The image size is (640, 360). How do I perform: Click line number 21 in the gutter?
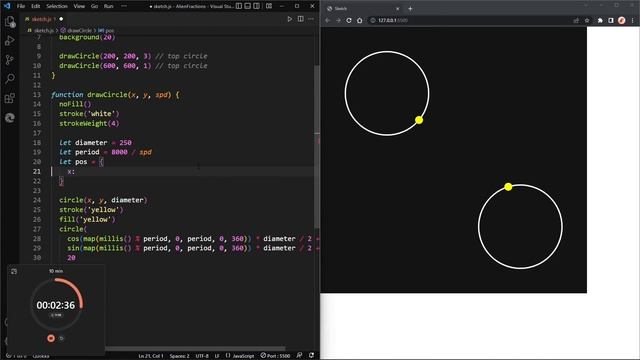coord(37,171)
